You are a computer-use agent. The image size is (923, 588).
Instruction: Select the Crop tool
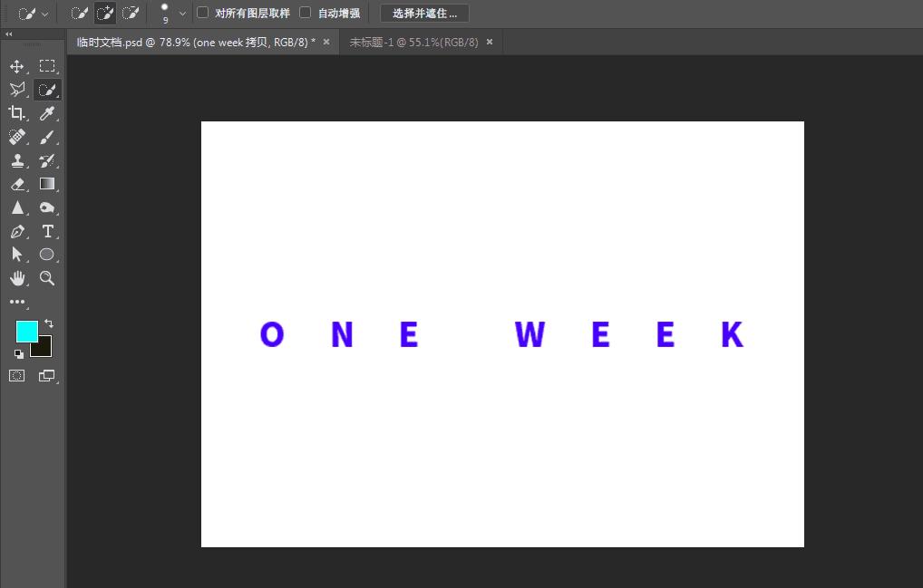pos(17,113)
